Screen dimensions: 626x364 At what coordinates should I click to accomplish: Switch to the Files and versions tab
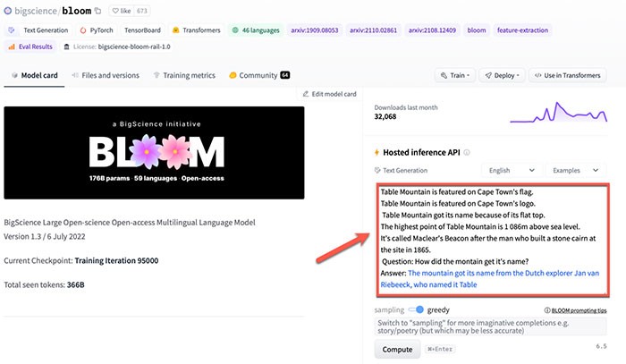point(105,76)
